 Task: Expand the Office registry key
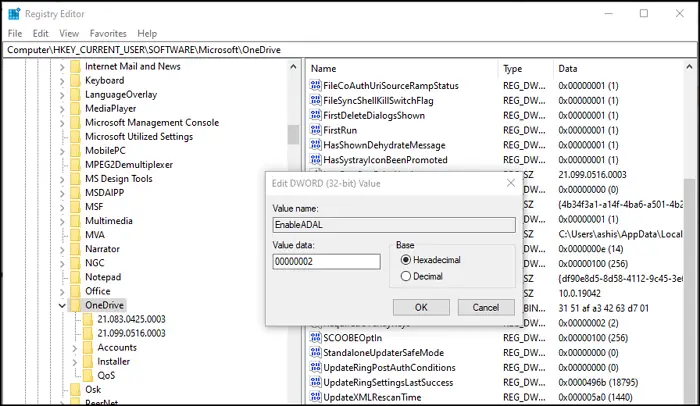(x=62, y=291)
